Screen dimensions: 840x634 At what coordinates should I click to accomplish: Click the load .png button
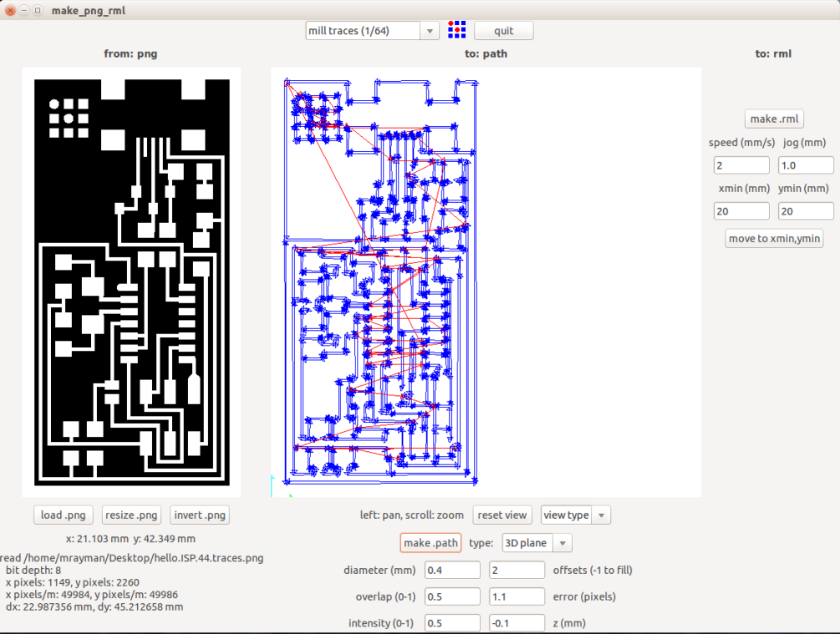(x=64, y=515)
